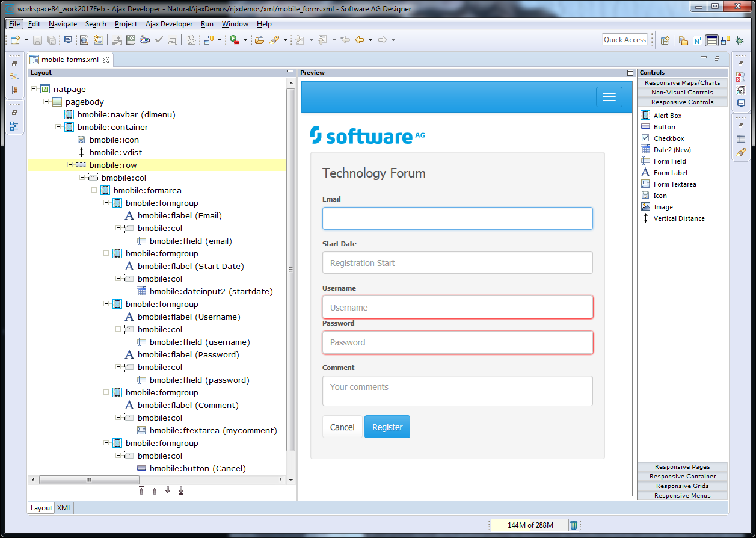This screenshot has height=538, width=756.
Task: Collapse the bmobile:formarea node
Action: click(x=94, y=190)
